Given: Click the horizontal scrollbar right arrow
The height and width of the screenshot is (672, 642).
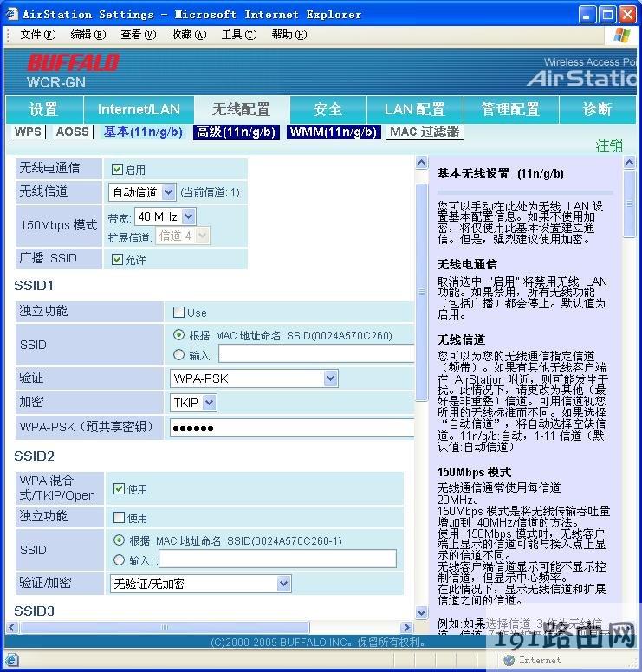Looking at the screenshot, I should click(406, 628).
